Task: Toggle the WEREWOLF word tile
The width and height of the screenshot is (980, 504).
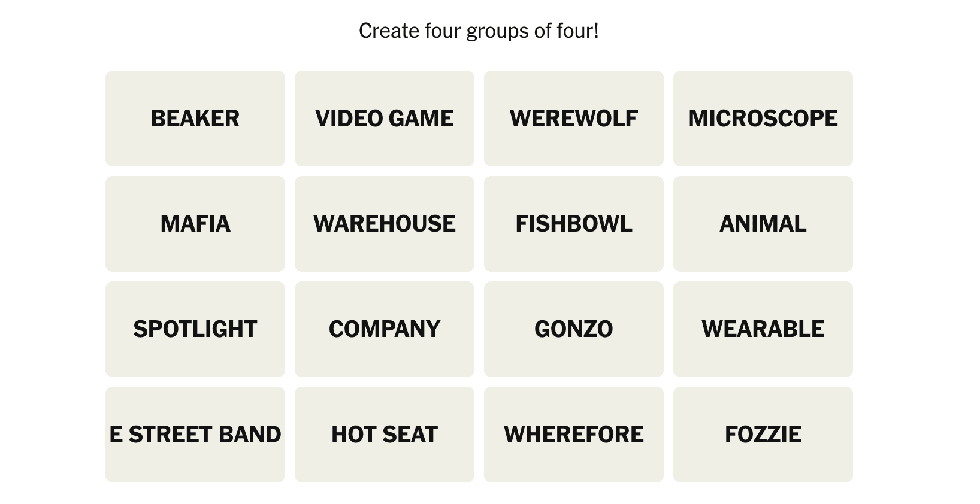Action: (x=574, y=119)
